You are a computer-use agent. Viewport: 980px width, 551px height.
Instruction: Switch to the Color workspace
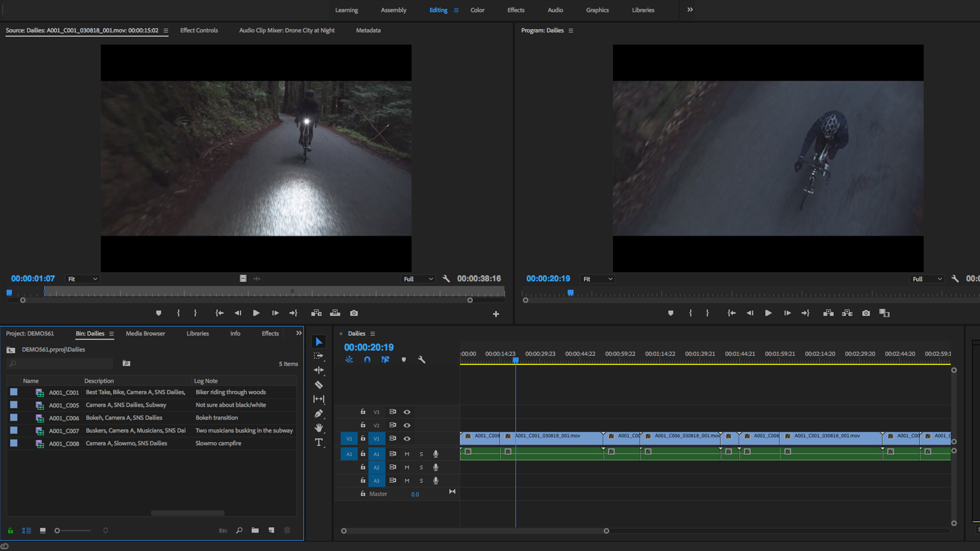[x=477, y=10]
